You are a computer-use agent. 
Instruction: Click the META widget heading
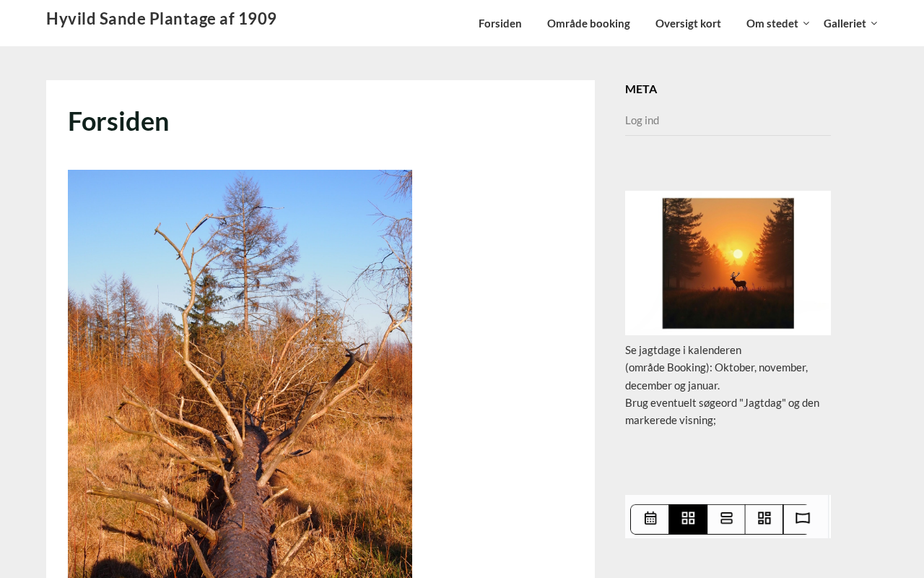pyautogui.click(x=641, y=89)
